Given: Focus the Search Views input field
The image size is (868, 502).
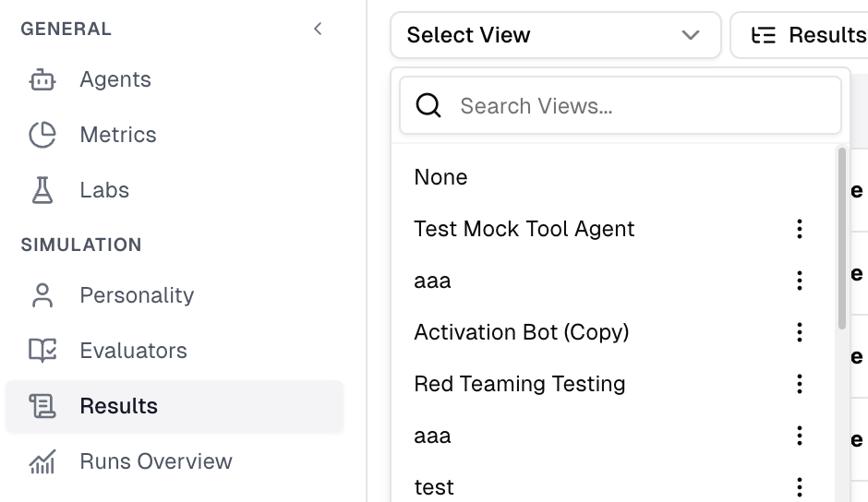Looking at the screenshot, I should 637,106.
